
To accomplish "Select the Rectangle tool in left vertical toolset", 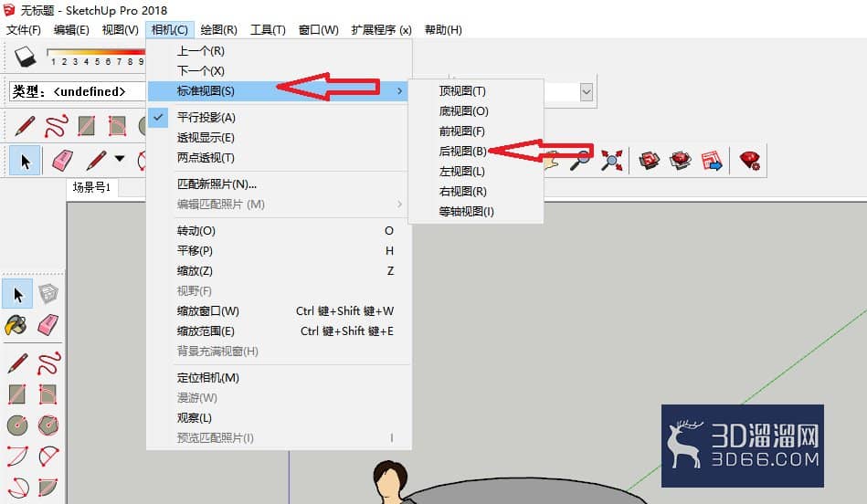I will [17, 394].
